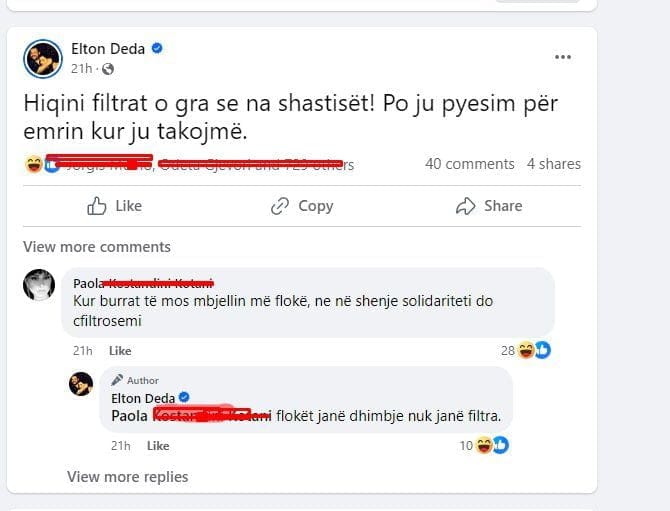Like Paola's comment
This screenshot has height=511, width=670.
click(x=120, y=351)
